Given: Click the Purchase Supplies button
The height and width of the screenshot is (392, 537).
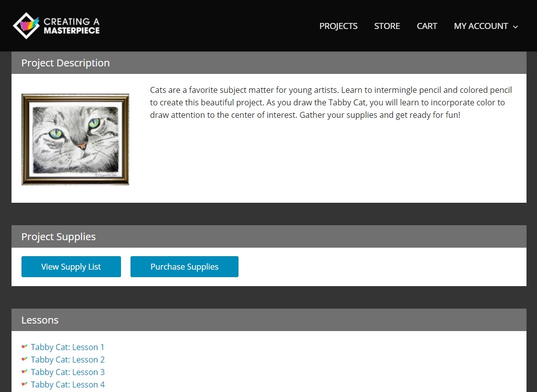Looking at the screenshot, I should (184, 267).
